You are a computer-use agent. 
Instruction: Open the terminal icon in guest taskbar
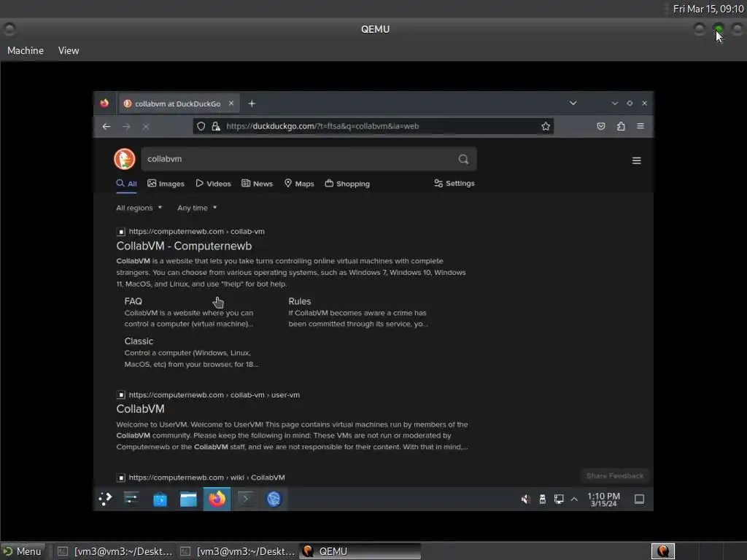click(x=245, y=499)
